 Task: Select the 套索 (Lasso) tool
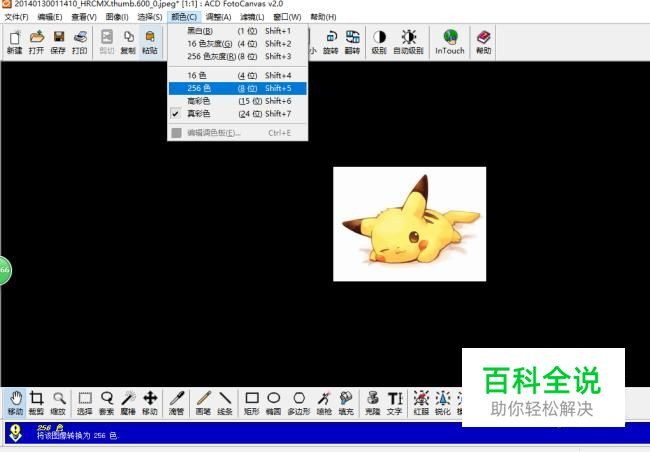point(107,403)
